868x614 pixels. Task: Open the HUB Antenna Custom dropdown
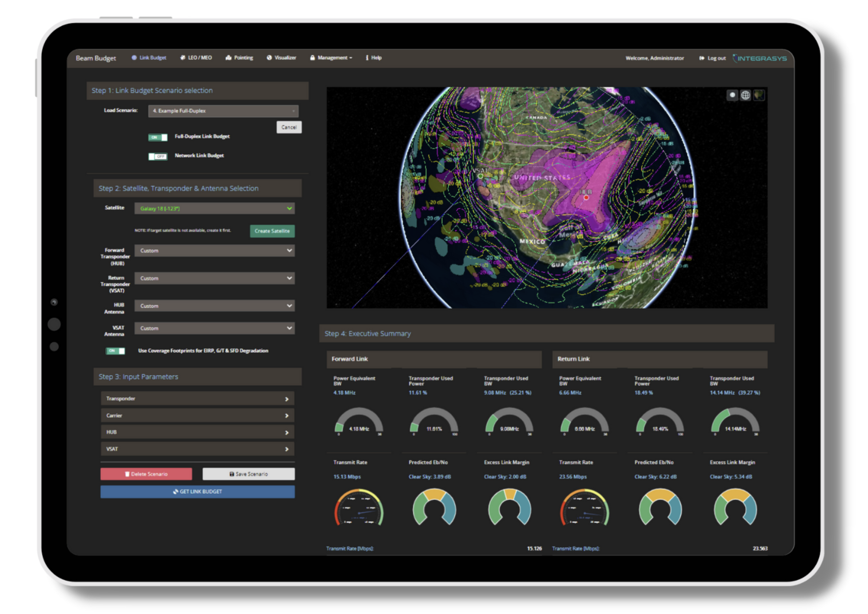(x=215, y=305)
